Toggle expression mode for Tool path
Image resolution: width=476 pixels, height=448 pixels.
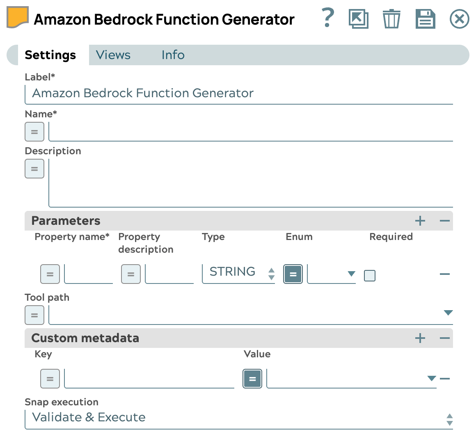[x=34, y=315]
